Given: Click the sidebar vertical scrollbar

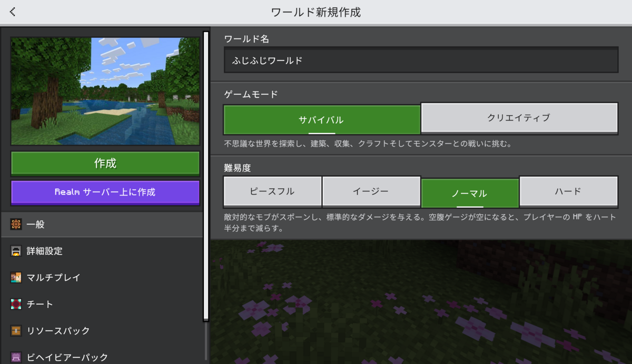Looking at the screenshot, I should [206, 176].
